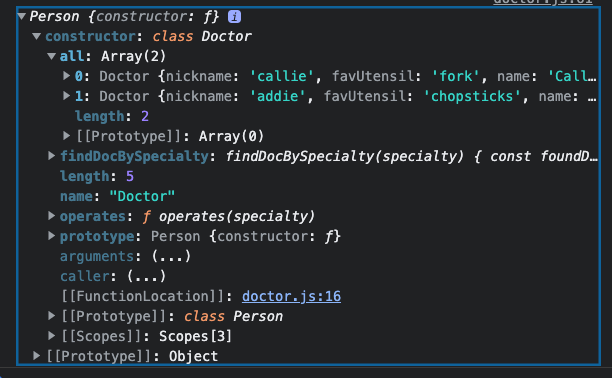Open the doctor.js:16 function location link
This screenshot has height=378, width=612.
pyautogui.click(x=291, y=296)
